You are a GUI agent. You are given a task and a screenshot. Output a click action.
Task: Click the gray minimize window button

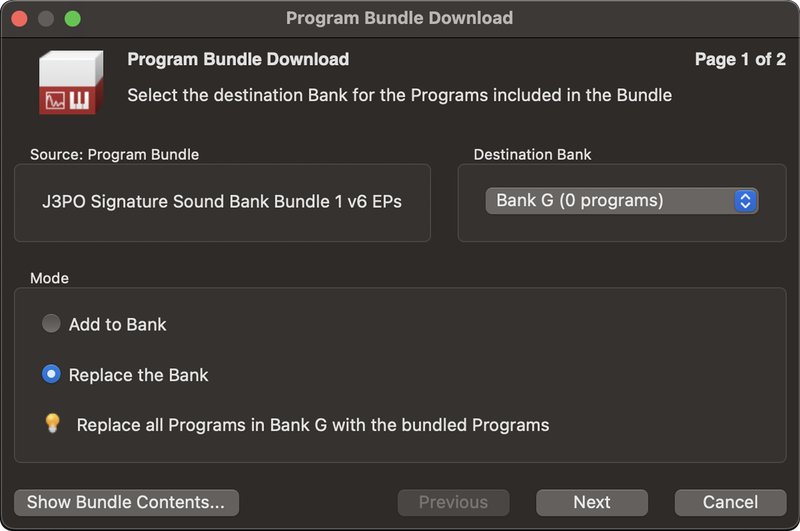click(46, 19)
